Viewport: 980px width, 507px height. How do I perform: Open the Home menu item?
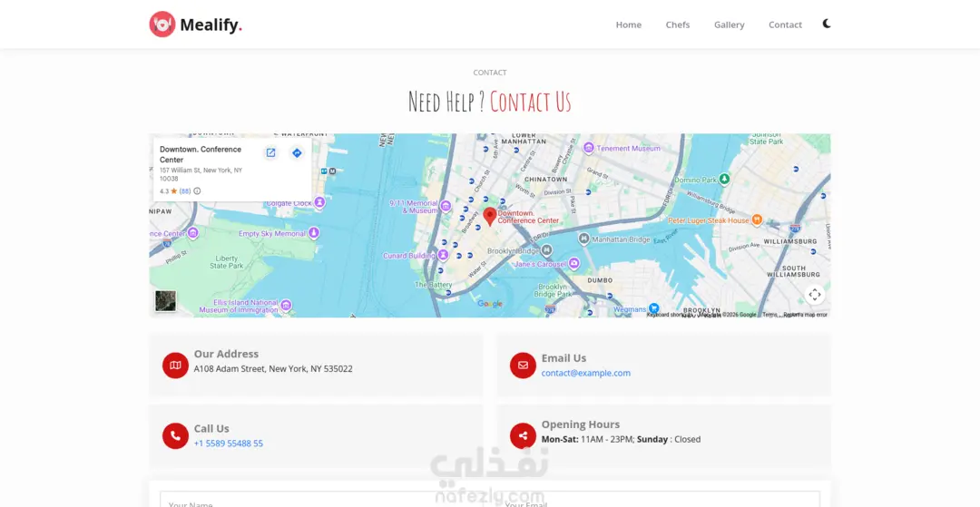(628, 25)
